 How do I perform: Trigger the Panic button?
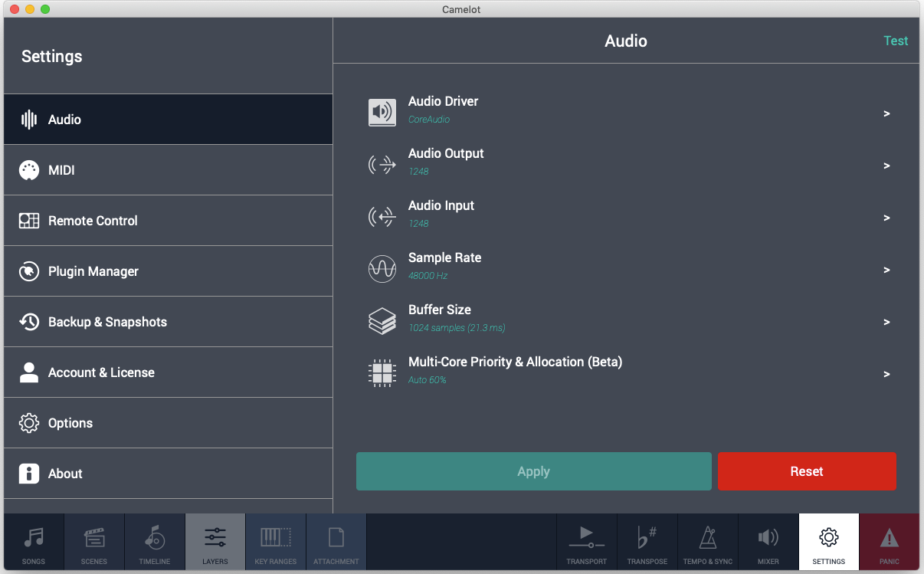tap(889, 542)
